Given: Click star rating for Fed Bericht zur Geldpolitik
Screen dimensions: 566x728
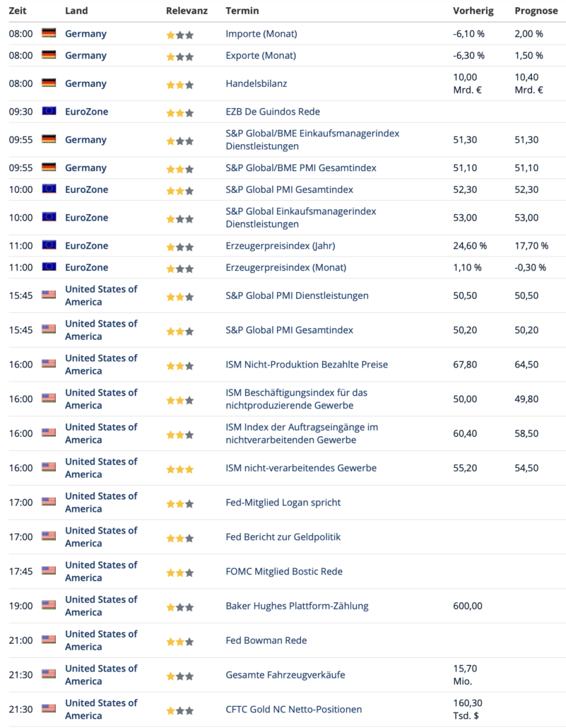Looking at the screenshot, I should 179,537.
